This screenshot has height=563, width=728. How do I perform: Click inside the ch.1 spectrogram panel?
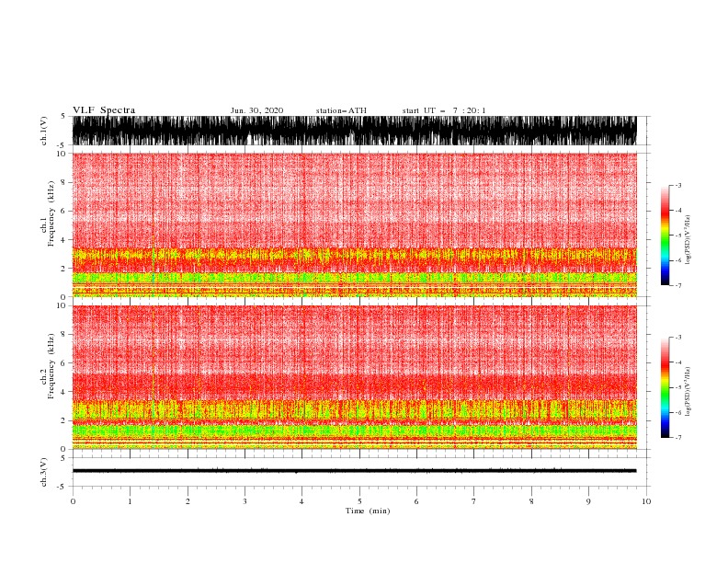355,224
